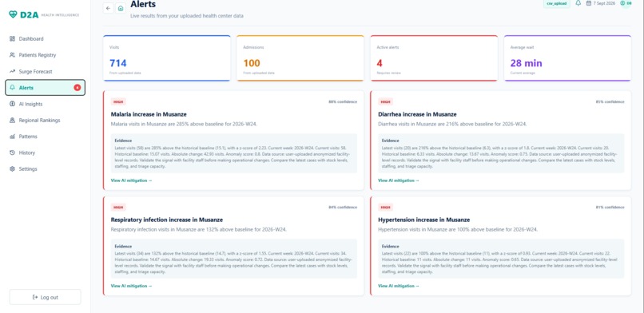
Task: Open the Dashboard menu item
Action: 46,39
